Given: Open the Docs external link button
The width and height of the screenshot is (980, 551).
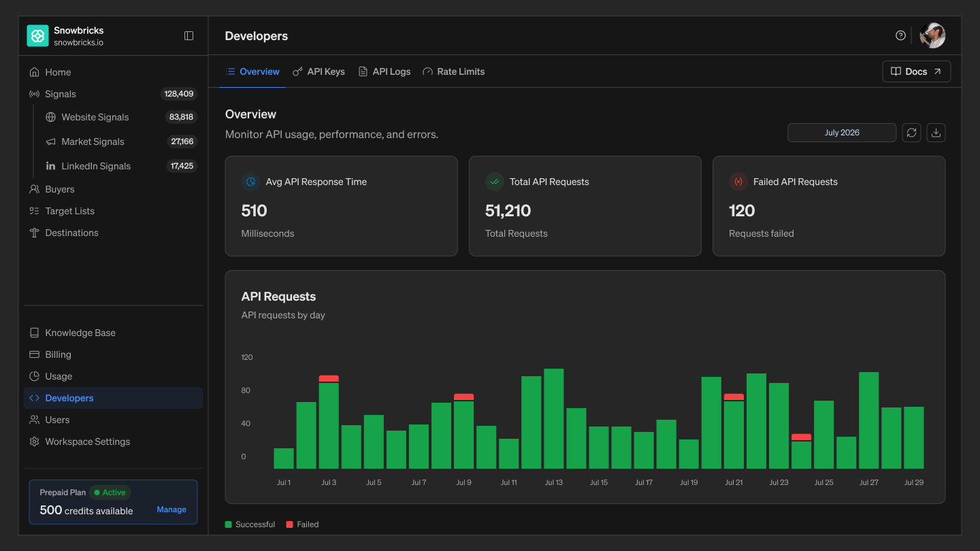Looking at the screenshot, I should 917,71.
